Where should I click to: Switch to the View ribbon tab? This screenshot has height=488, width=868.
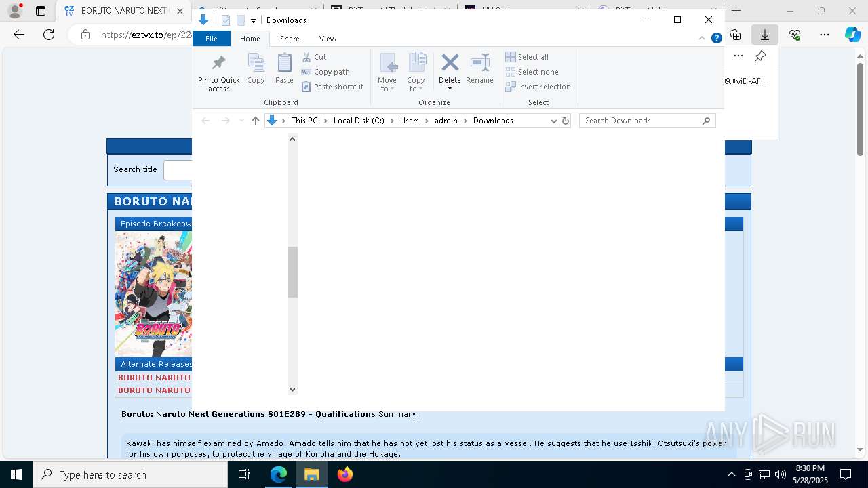pos(328,39)
